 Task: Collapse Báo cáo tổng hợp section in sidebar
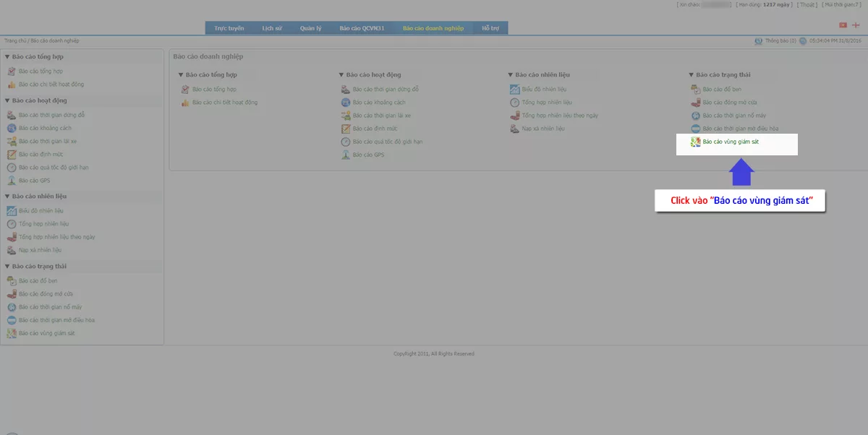coord(7,56)
